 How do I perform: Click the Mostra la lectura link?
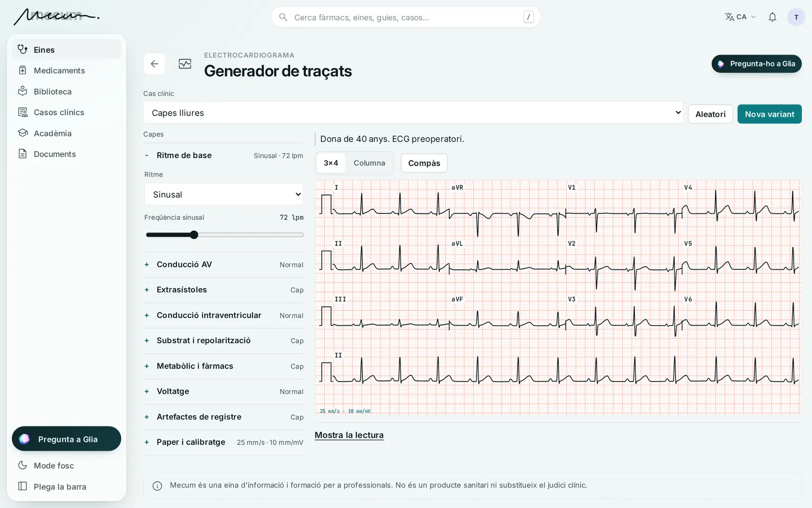[349, 435]
